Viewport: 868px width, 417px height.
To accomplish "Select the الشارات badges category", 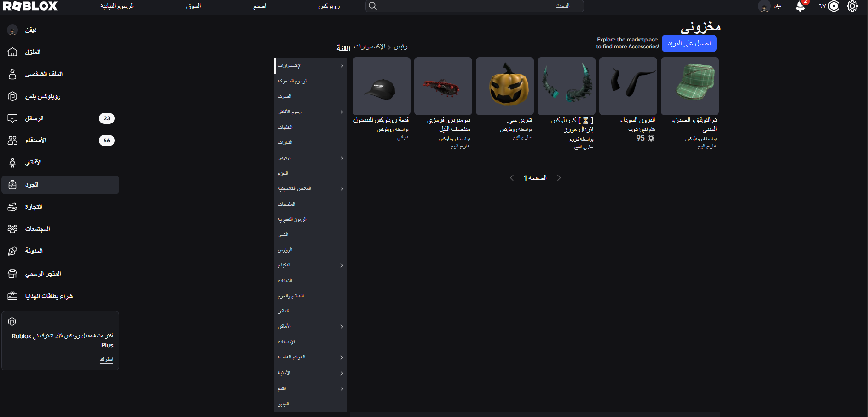I will click(x=311, y=142).
